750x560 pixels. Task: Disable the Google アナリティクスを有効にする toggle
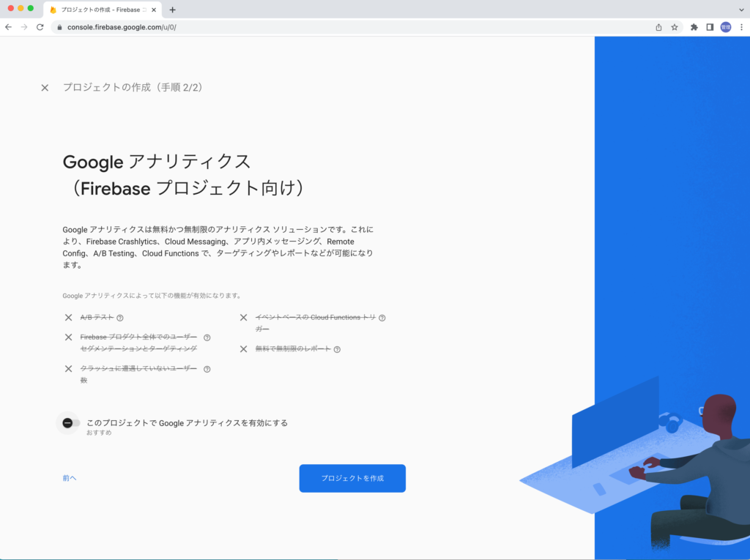(68, 423)
